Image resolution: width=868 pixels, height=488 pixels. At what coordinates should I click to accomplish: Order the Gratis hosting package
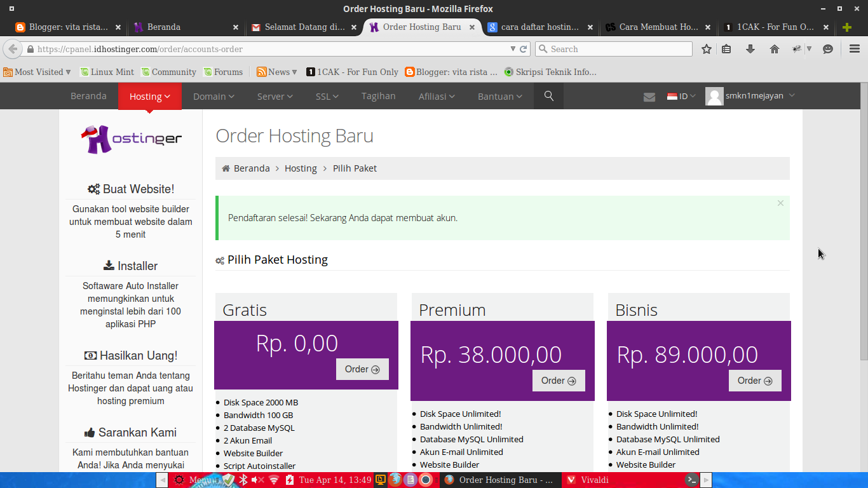click(x=362, y=369)
